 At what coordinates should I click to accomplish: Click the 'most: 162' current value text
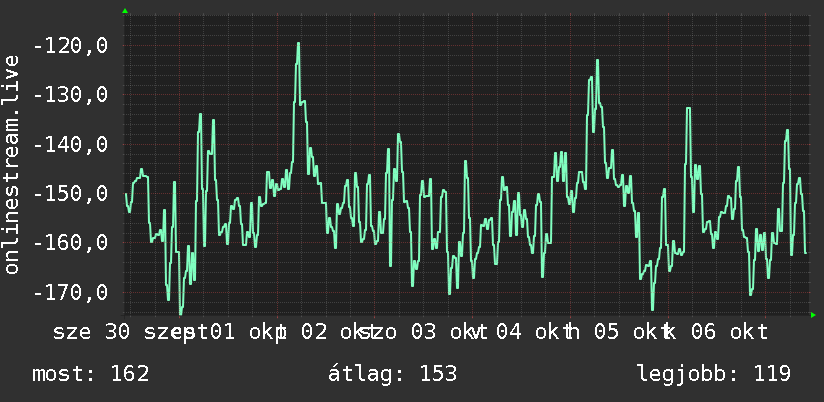91,374
